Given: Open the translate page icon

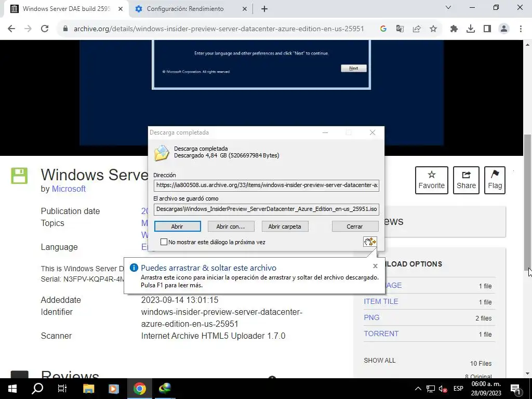Looking at the screenshot, I should [400, 29].
